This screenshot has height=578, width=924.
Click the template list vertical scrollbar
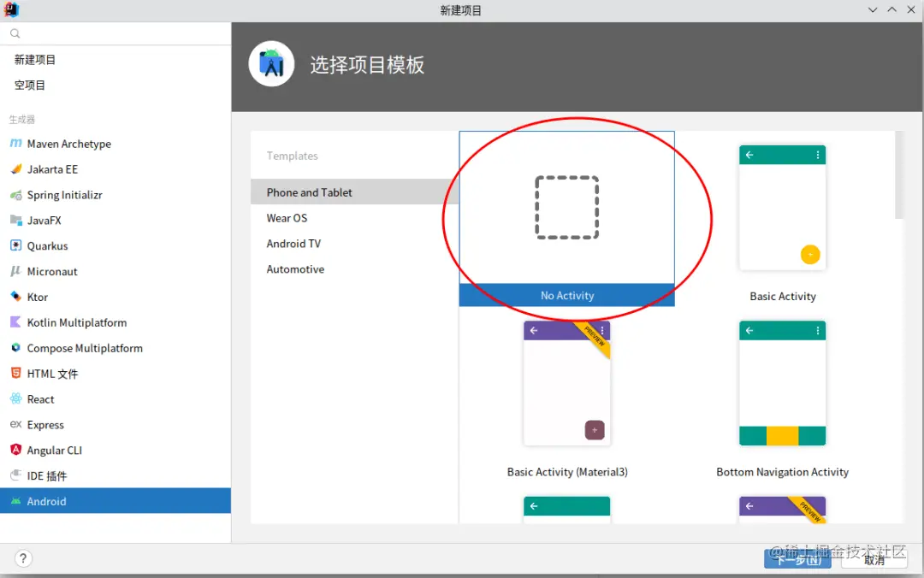898,175
